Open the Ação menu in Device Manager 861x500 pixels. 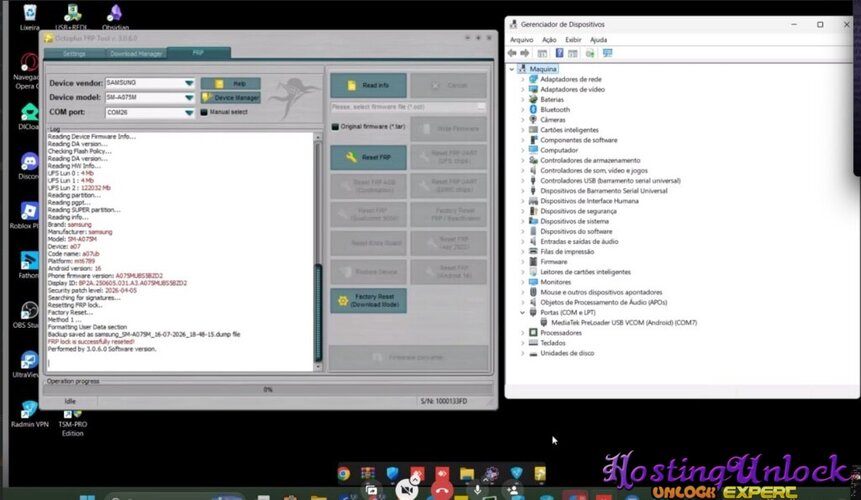549,40
